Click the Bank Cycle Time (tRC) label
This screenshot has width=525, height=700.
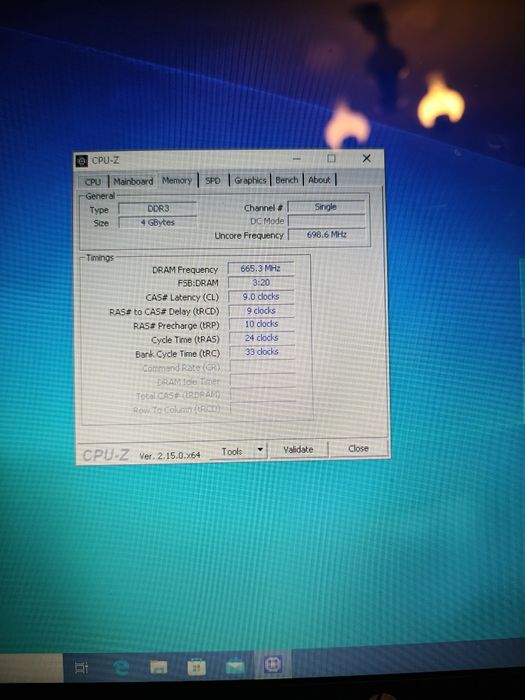(178, 354)
